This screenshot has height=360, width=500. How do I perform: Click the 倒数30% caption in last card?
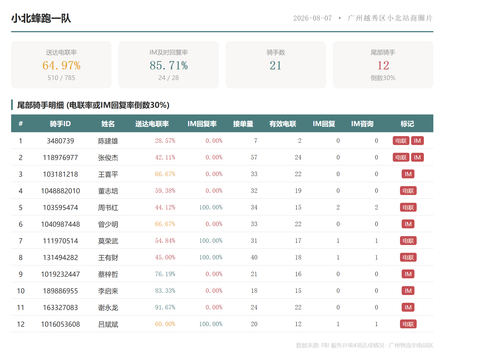383,78
